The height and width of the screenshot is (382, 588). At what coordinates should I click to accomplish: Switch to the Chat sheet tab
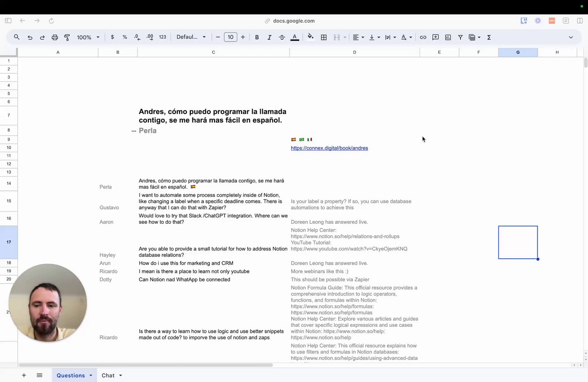pyautogui.click(x=108, y=376)
